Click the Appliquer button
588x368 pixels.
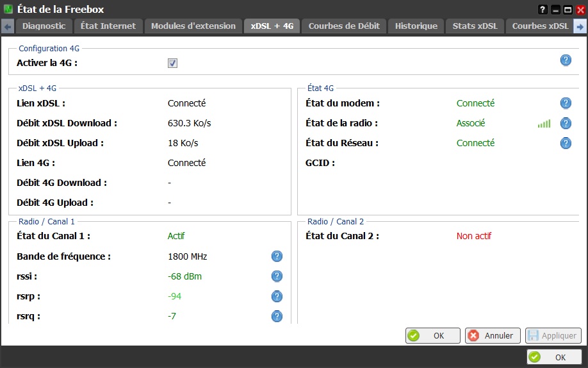pyautogui.click(x=553, y=335)
